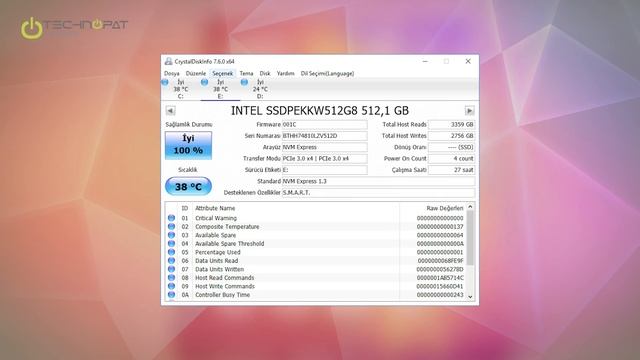Click Dönüş Oranı value field
Image resolution: width=640 pixels, height=360 pixels.
(451, 147)
